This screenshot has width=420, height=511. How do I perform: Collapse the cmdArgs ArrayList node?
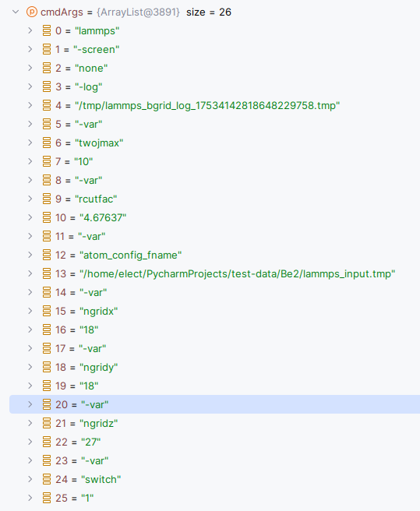click(16, 12)
